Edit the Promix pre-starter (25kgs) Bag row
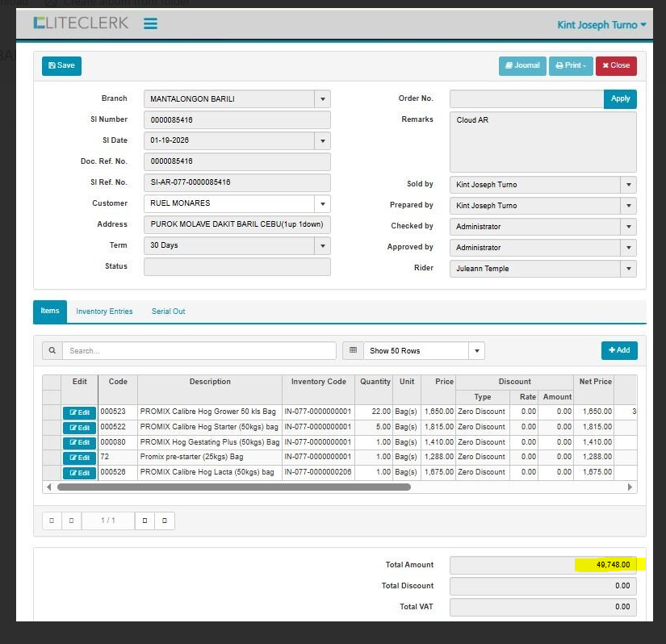This screenshot has width=666, height=644. click(79, 458)
